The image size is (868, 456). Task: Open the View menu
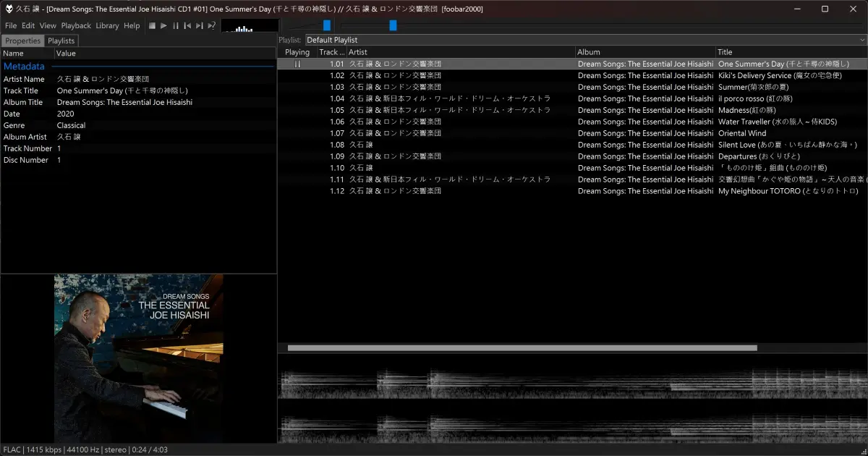point(48,25)
